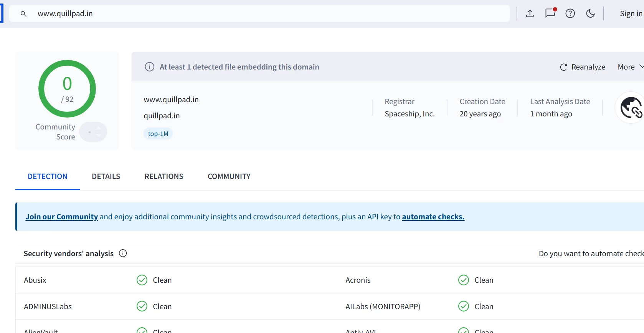Click the 20 years ago creation date
Screen dimensions: 644x333
point(480,114)
